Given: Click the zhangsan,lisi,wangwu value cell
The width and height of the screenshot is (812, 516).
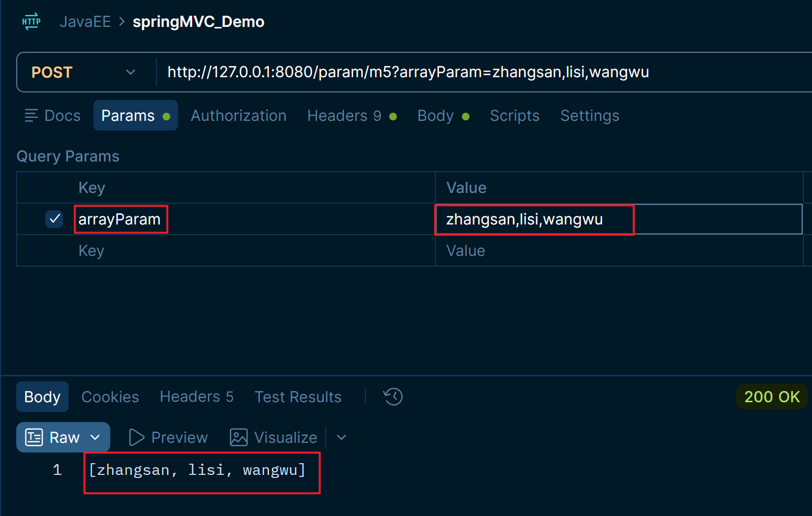Looking at the screenshot, I should click(619, 219).
